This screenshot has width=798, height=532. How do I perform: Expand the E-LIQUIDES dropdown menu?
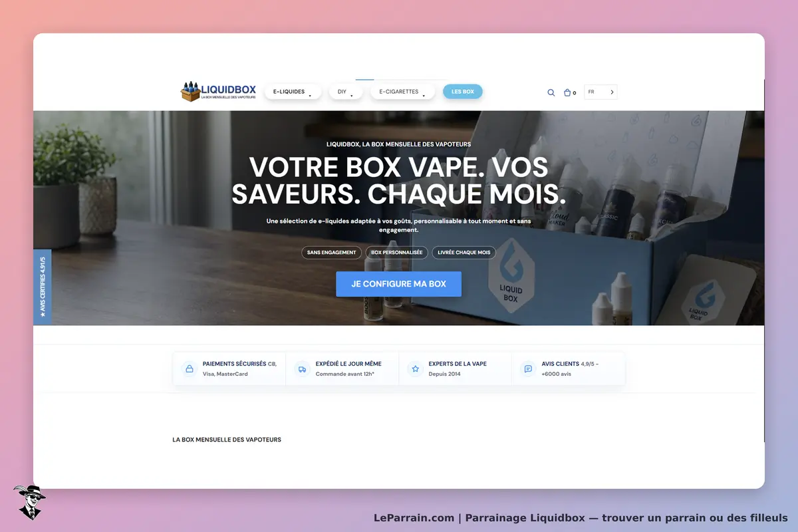click(293, 92)
